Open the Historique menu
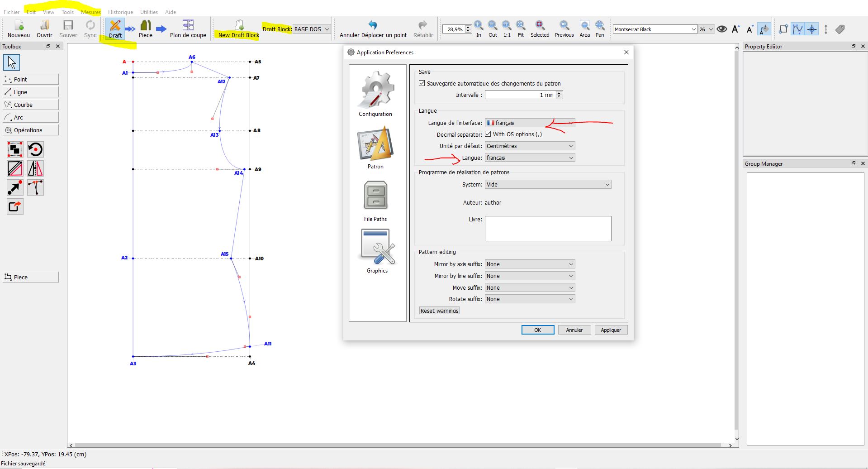The width and height of the screenshot is (868, 469). coord(120,12)
